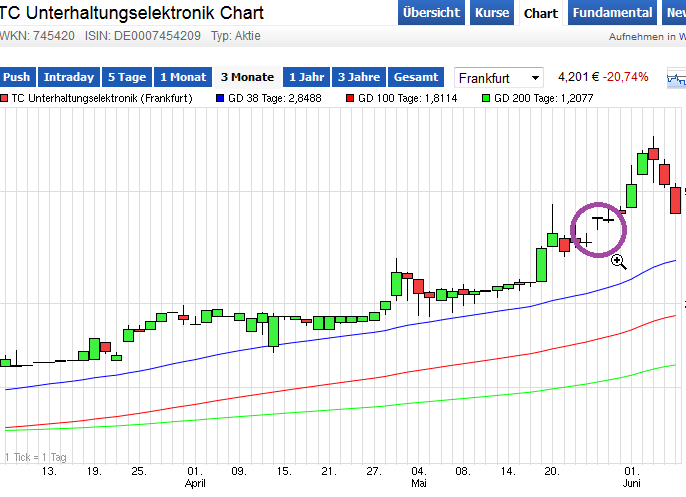This screenshot has width=686, height=497.
Task: Switch to the Chart tab
Action: click(541, 13)
